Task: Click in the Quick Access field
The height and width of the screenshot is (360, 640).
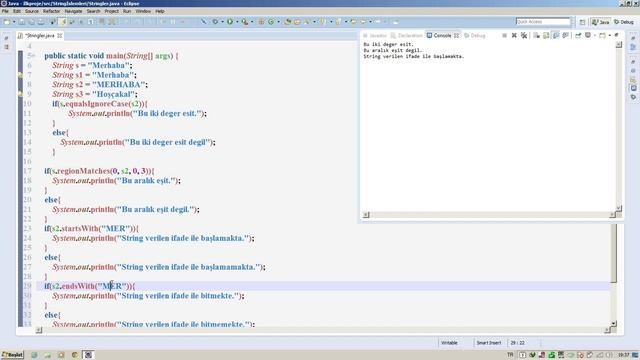Action: pyautogui.click(x=543, y=22)
